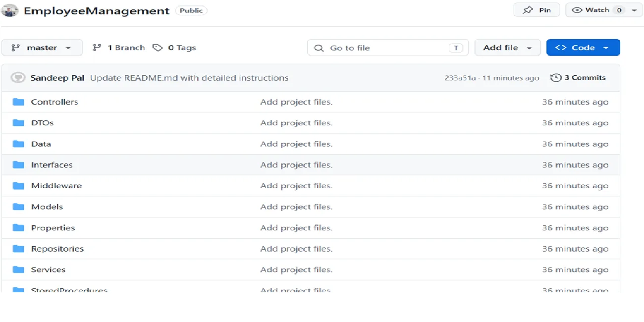Open the Sandeep Pal author link
This screenshot has width=644, height=322.
57,78
